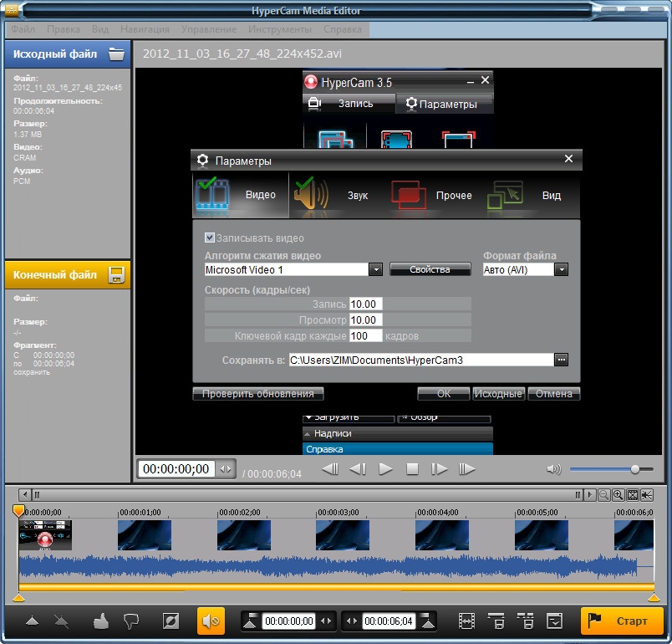This screenshot has height=644, width=672.
Task: Click the thumbs-down exclude fragment icon
Action: point(130,621)
